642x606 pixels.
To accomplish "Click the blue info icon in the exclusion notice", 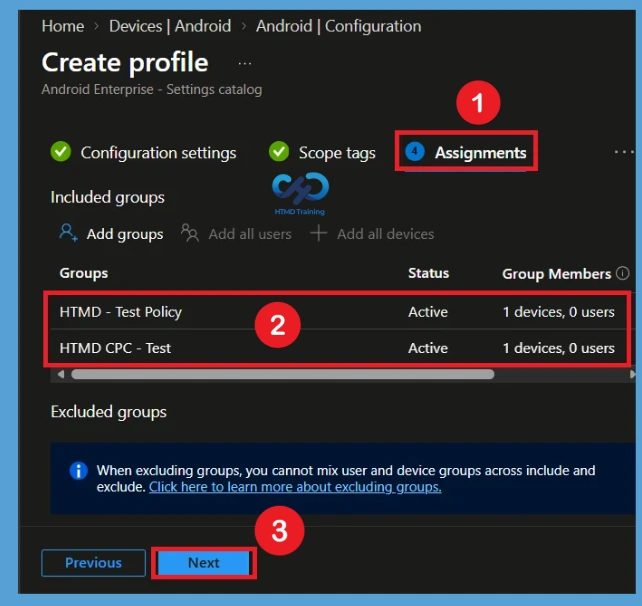I will (78, 470).
